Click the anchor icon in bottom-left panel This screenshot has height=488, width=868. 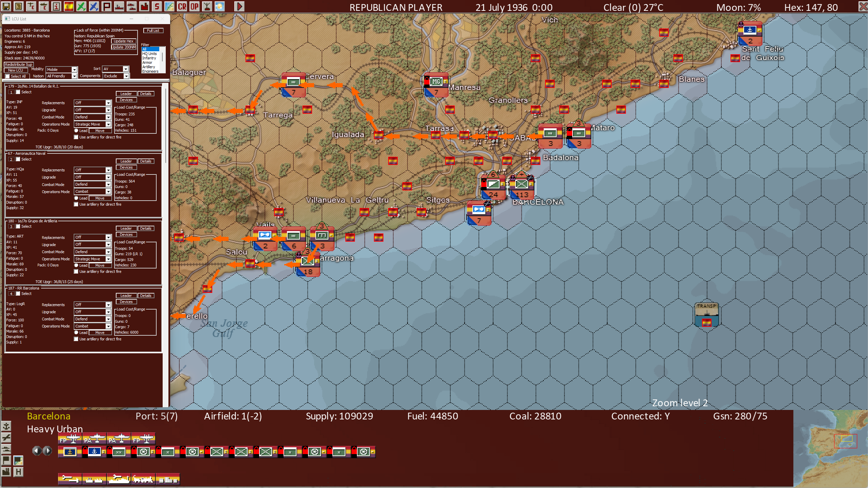pyautogui.click(x=6, y=426)
